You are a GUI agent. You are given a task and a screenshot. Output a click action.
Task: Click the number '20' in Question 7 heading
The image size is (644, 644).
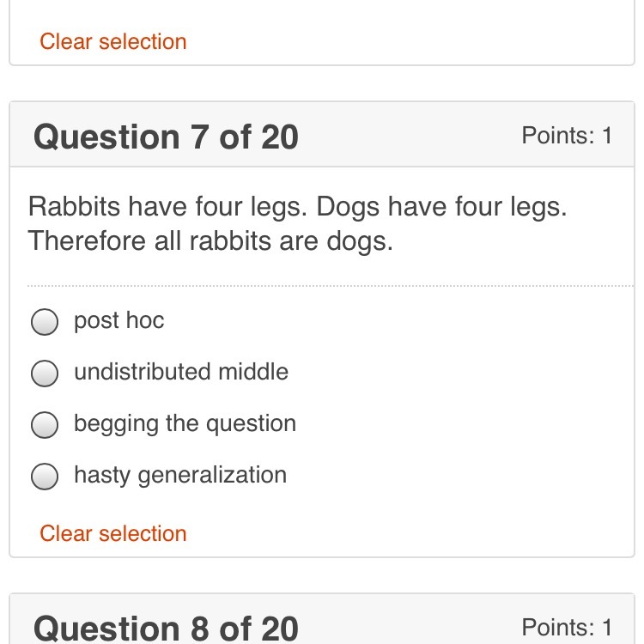pyautogui.click(x=279, y=137)
